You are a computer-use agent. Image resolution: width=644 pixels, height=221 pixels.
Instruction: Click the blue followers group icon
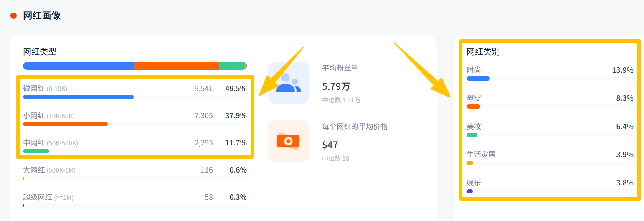[x=288, y=83]
